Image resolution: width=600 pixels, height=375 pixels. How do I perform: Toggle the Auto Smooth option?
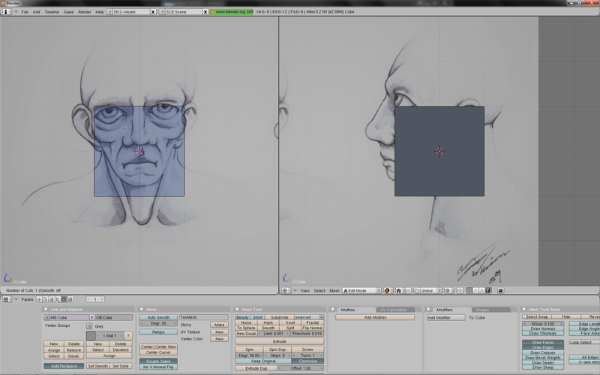coord(158,317)
